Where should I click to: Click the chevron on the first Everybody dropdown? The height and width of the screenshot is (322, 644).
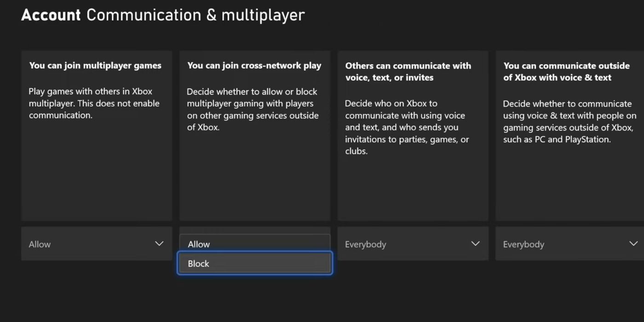[x=475, y=243]
